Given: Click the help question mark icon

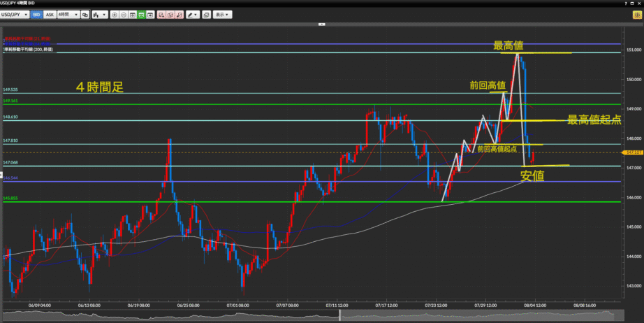Looking at the screenshot, I should click(626, 3).
